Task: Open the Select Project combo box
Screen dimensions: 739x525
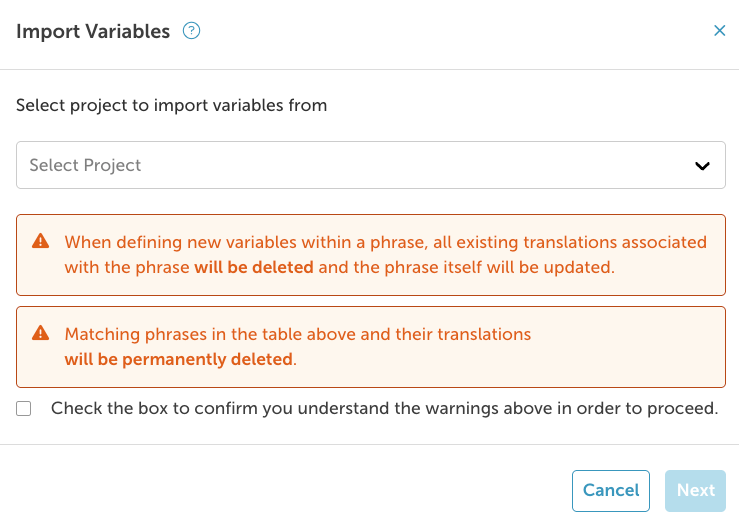Action: [370, 165]
